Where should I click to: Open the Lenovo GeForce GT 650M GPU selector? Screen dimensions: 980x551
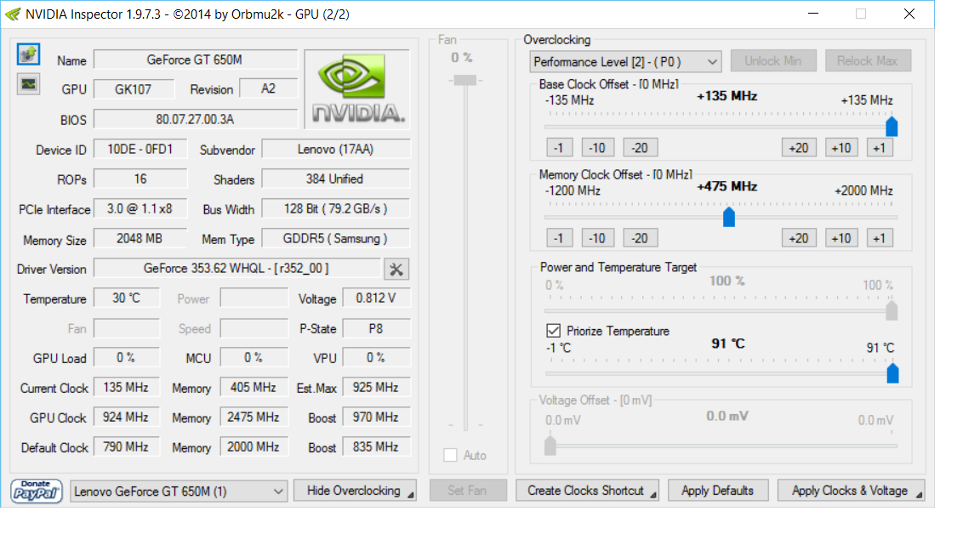[179, 491]
